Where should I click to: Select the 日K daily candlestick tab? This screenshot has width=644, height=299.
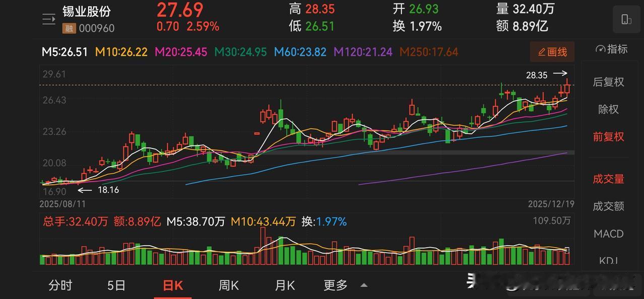pyautogui.click(x=173, y=285)
